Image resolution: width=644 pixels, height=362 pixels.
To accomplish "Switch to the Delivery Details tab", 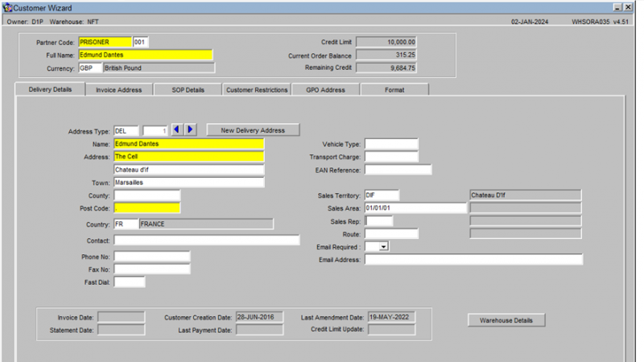I will (50, 89).
